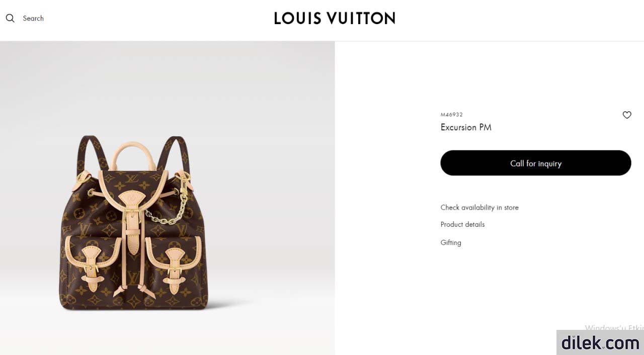Click the Excursion PM product title
Viewport: 644px width, 355px height.
[x=466, y=127]
